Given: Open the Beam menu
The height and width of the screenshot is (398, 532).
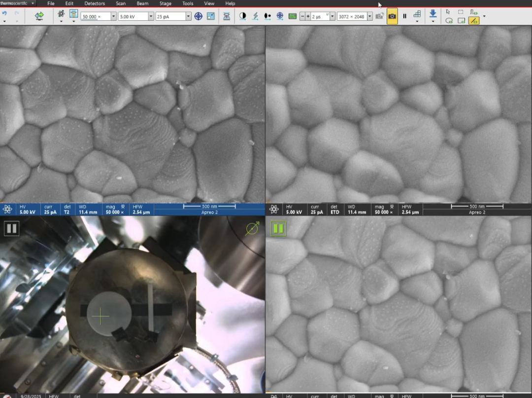Looking at the screenshot, I should [x=142, y=3].
